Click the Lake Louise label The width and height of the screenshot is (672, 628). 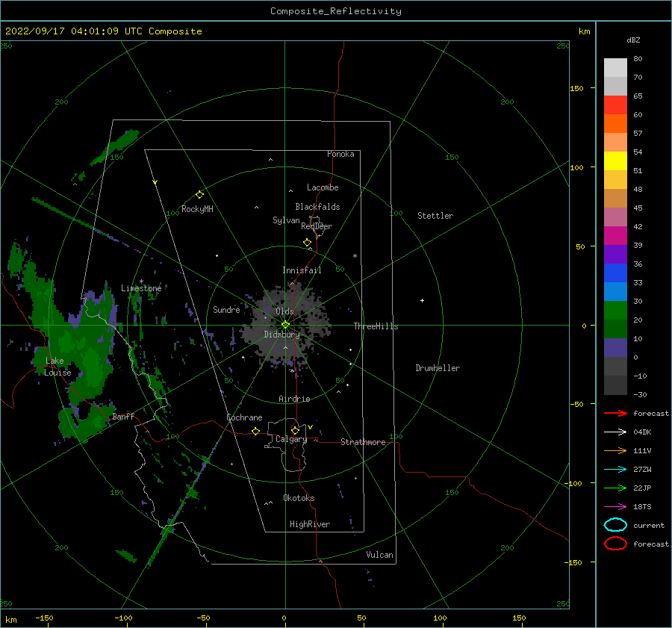pyautogui.click(x=57, y=367)
